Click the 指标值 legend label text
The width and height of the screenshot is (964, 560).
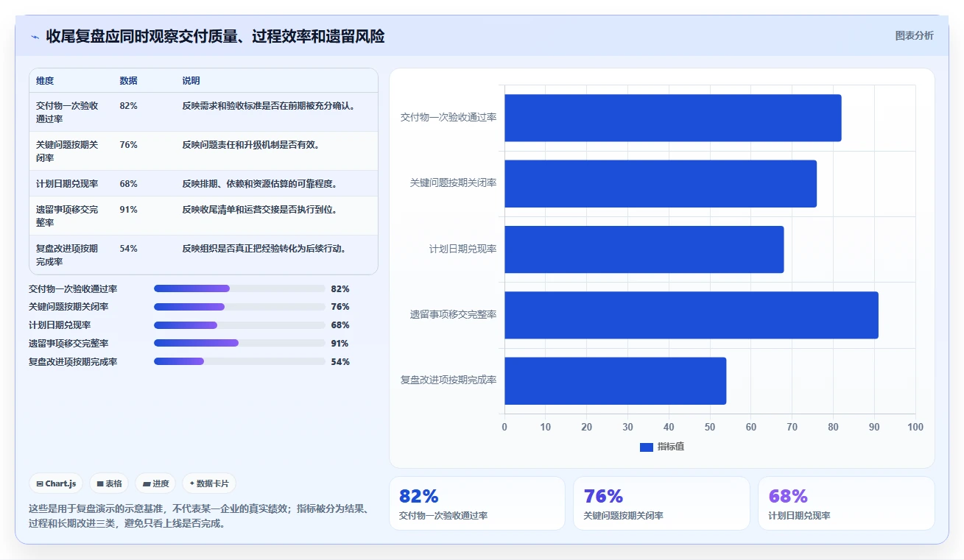pos(671,447)
